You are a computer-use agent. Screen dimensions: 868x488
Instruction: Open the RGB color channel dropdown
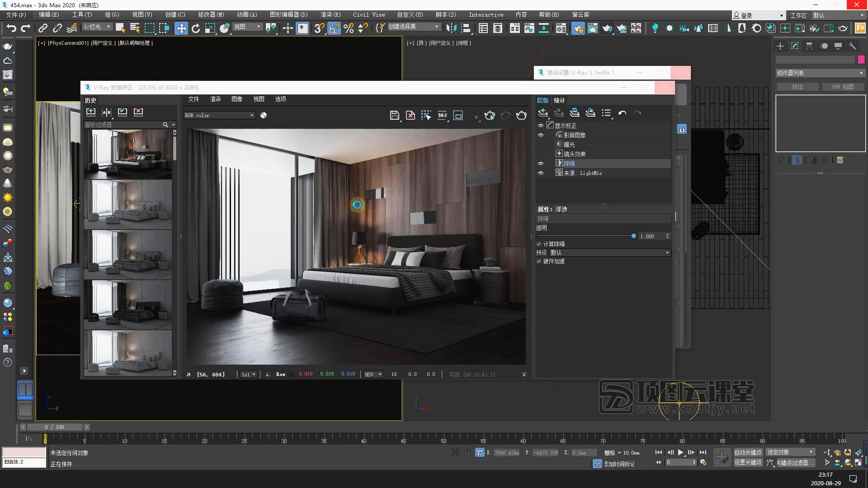219,116
